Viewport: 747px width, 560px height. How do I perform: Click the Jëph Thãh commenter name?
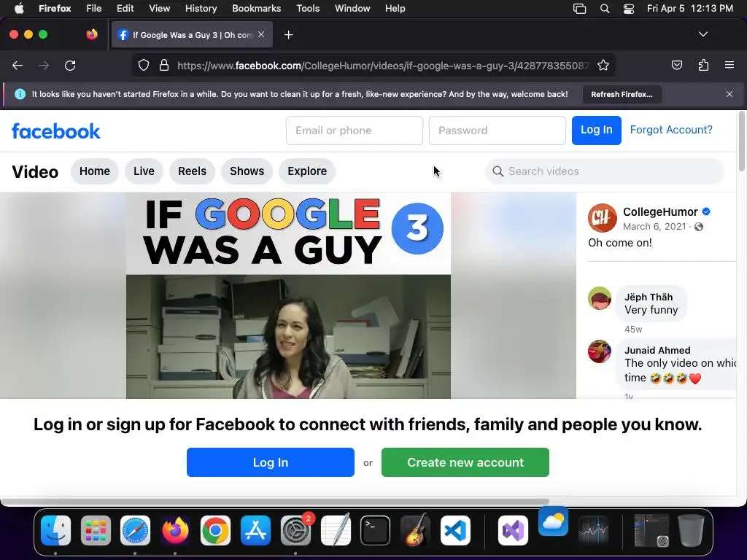649,297
